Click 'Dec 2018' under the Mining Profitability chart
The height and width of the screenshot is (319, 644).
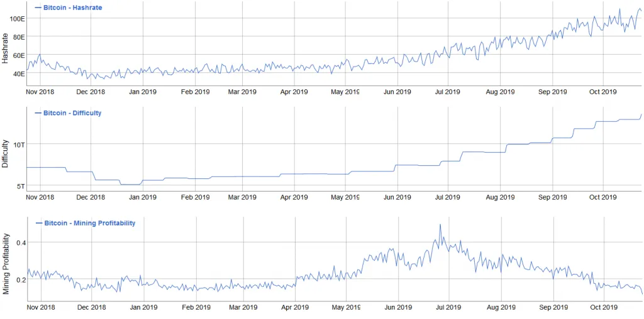pos(92,307)
